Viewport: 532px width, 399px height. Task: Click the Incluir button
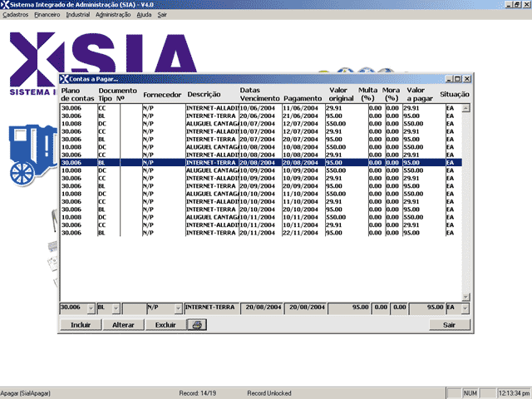coord(81,325)
